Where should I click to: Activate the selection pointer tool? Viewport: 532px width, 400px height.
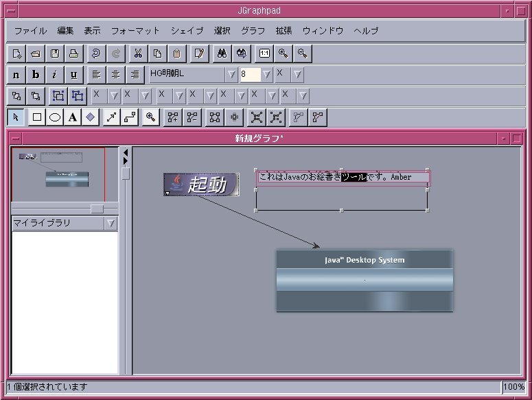click(x=16, y=117)
